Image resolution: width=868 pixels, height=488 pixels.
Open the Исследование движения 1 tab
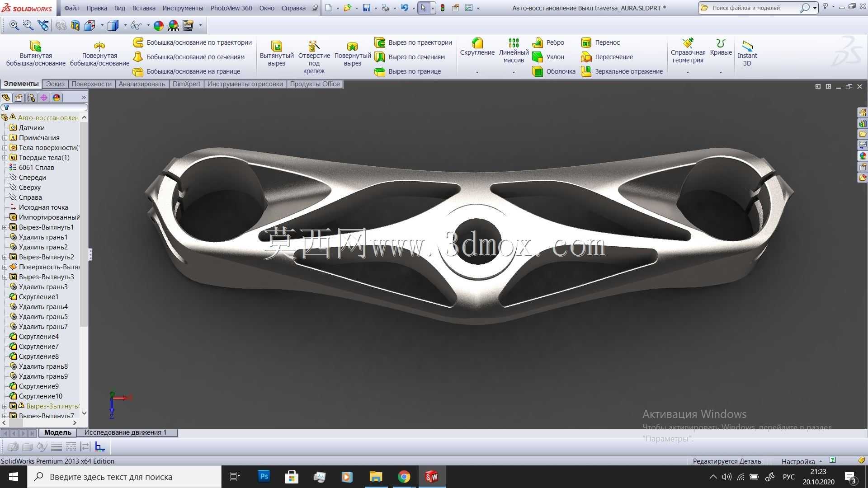click(125, 432)
